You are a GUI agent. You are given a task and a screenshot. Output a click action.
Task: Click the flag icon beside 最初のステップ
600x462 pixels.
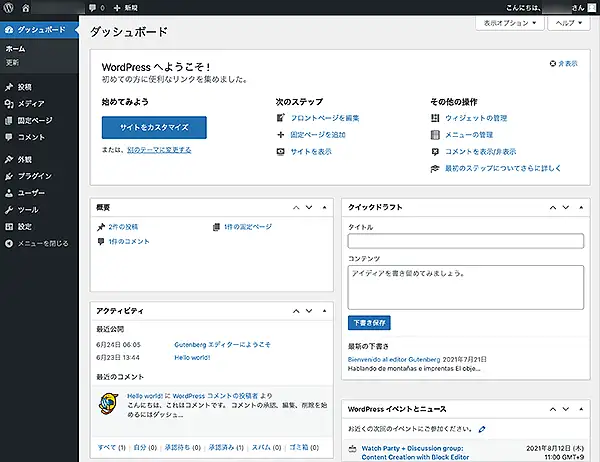435,168
